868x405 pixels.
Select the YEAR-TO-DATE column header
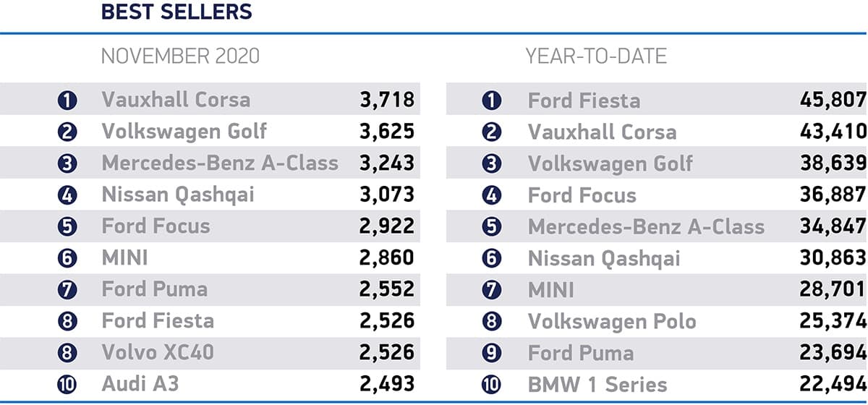596,56
